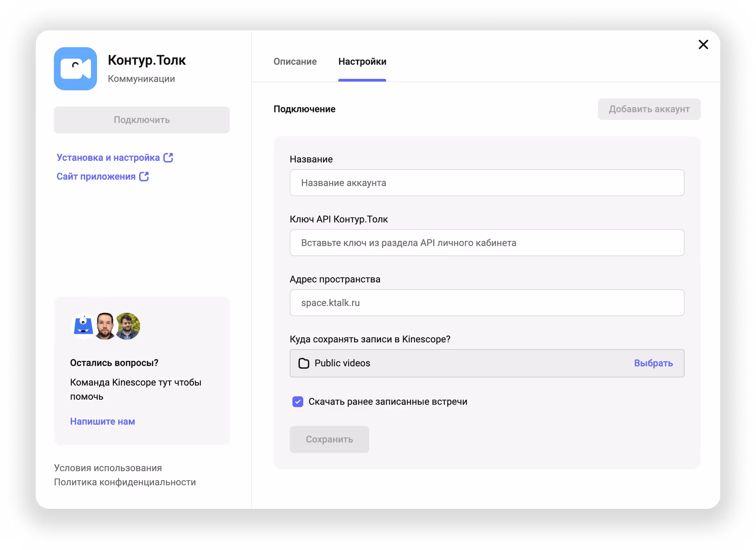Open Политика конфиденциальности link
The height and width of the screenshot is (550, 756).
coord(125,482)
